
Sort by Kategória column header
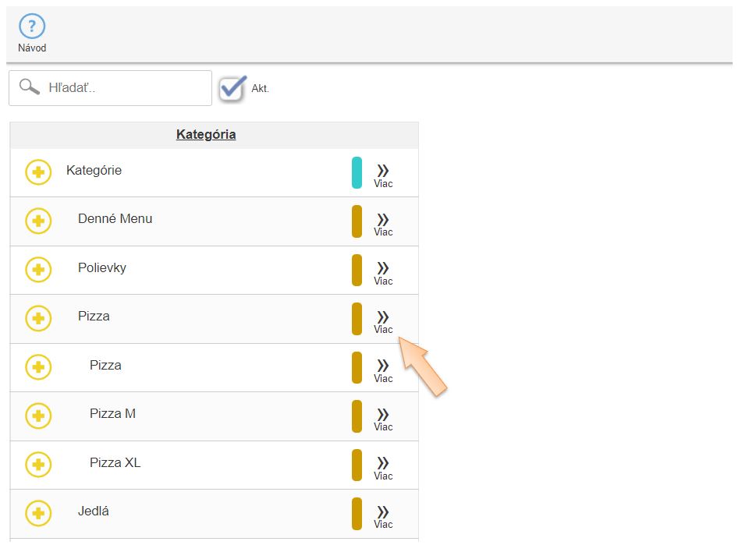pyautogui.click(x=206, y=134)
